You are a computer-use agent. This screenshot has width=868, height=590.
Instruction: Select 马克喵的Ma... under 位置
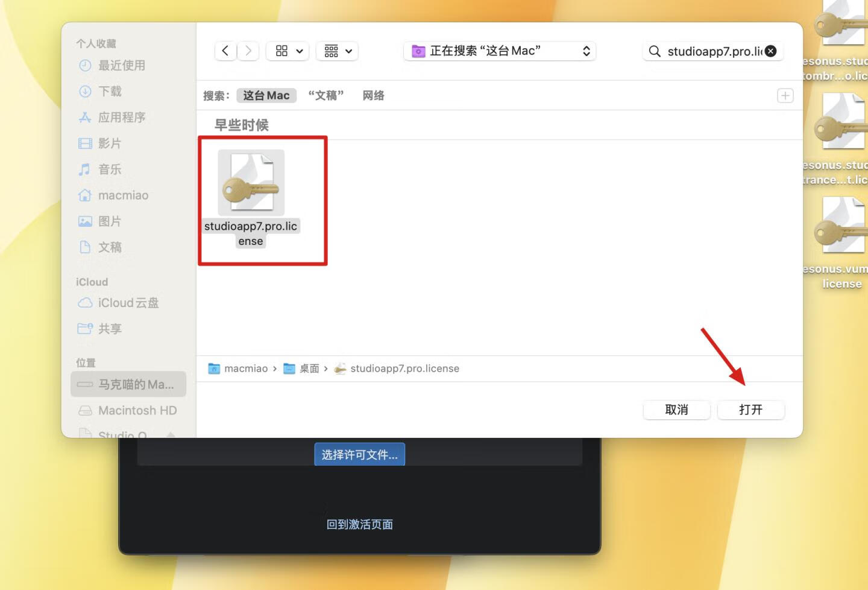(128, 384)
